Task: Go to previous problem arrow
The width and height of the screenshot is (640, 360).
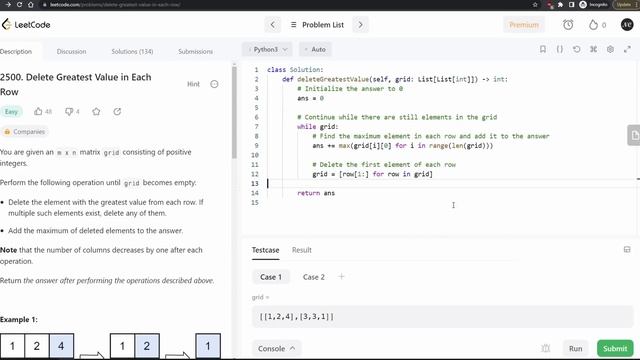Action: point(273,24)
